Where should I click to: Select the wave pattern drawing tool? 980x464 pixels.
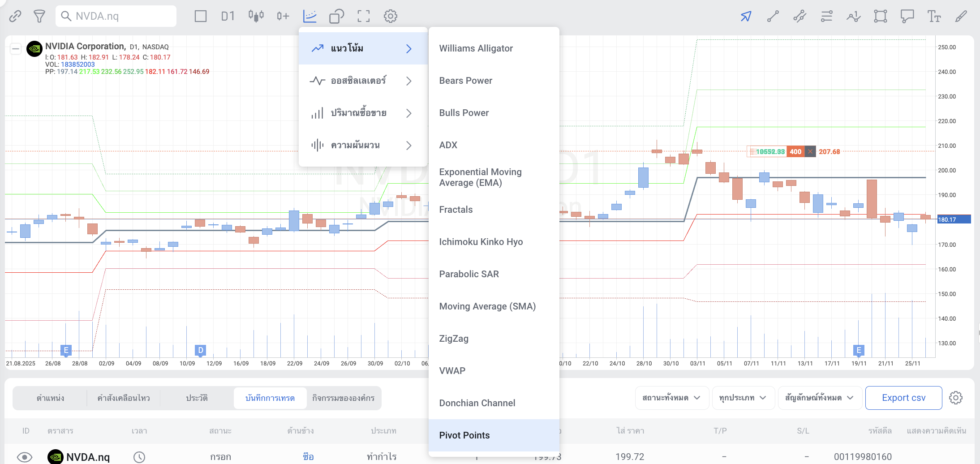pos(854,17)
